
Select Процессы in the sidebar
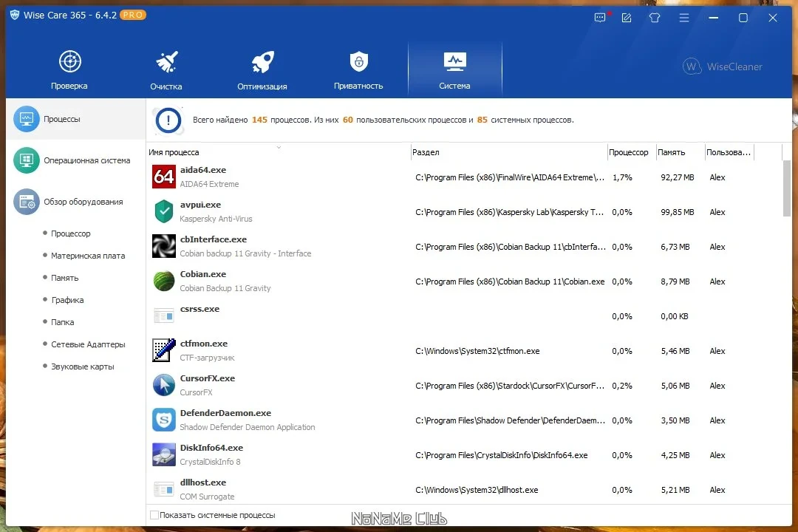point(76,119)
